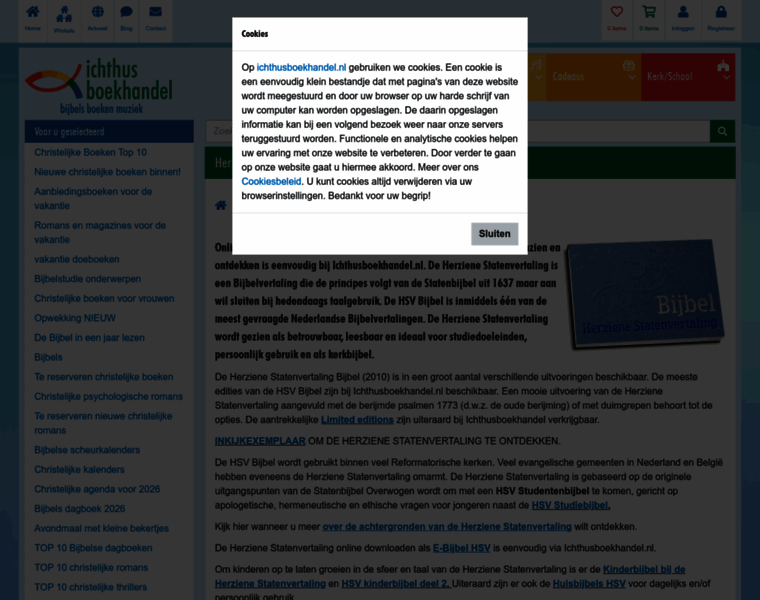Go to Home icon in top bar
760x600 pixels.
(x=33, y=18)
